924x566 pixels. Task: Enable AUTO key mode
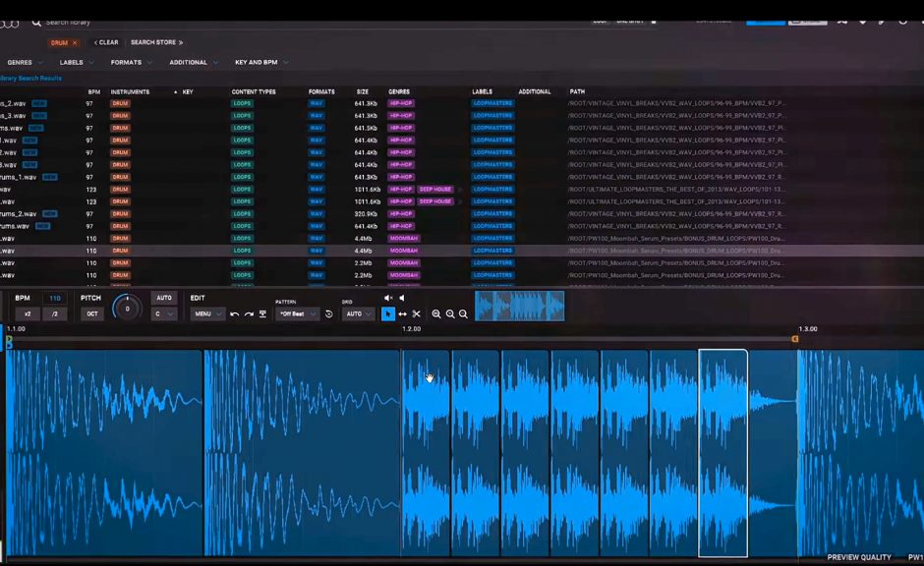point(163,298)
